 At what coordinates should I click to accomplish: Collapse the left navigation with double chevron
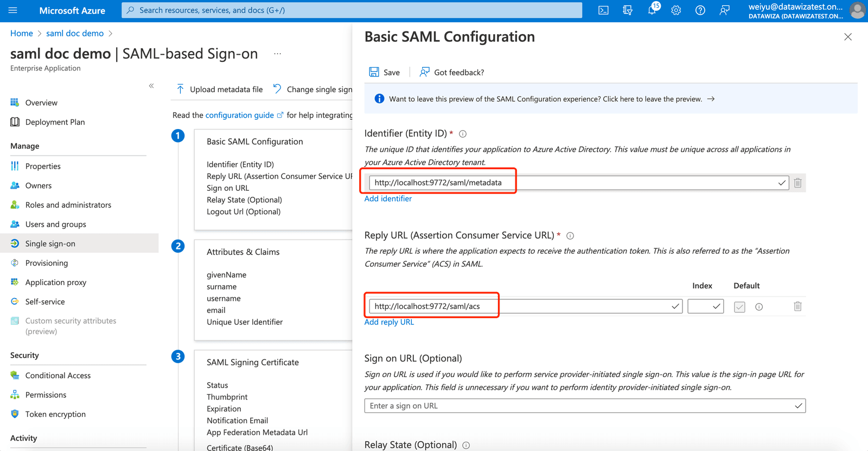tap(151, 86)
